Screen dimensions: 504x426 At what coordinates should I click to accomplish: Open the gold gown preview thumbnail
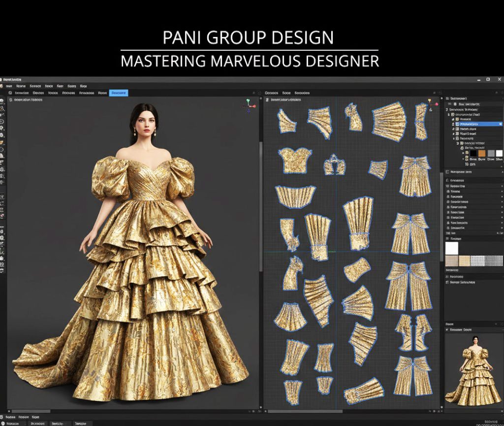[474, 371]
